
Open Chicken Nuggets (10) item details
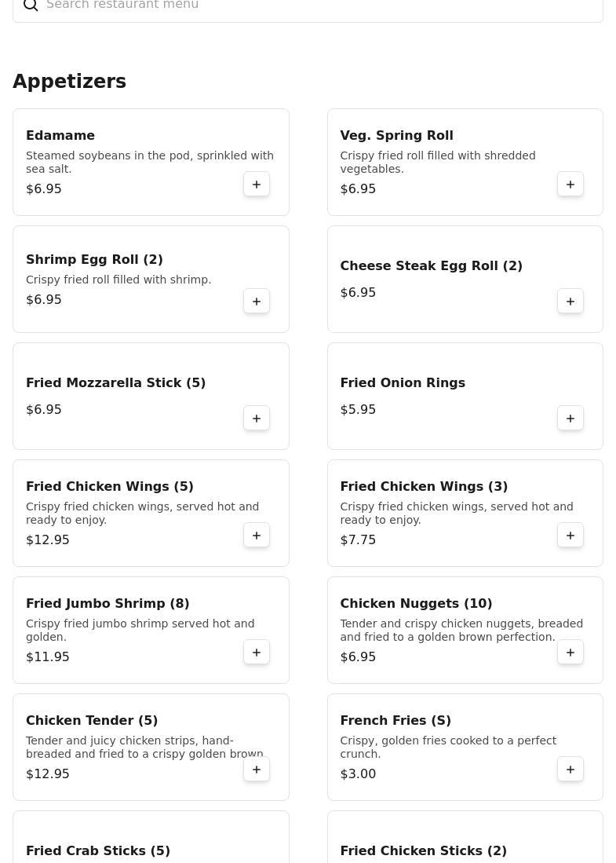[x=465, y=631]
